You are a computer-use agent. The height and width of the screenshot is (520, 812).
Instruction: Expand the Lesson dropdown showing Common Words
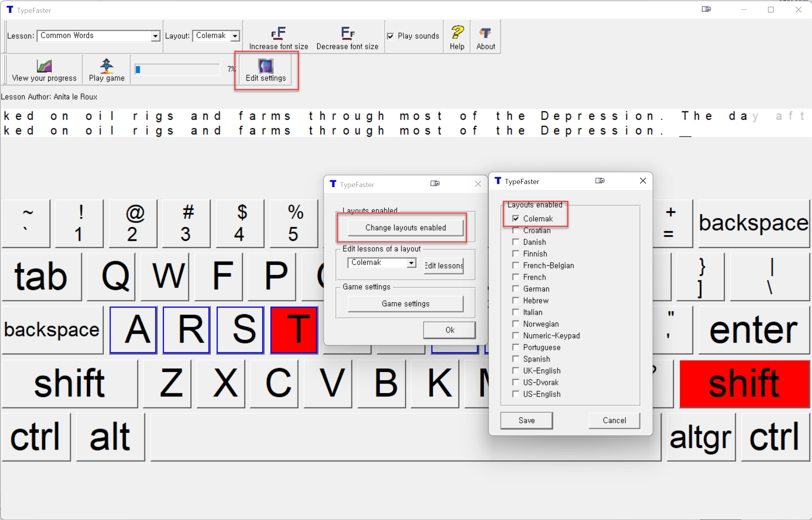[155, 36]
